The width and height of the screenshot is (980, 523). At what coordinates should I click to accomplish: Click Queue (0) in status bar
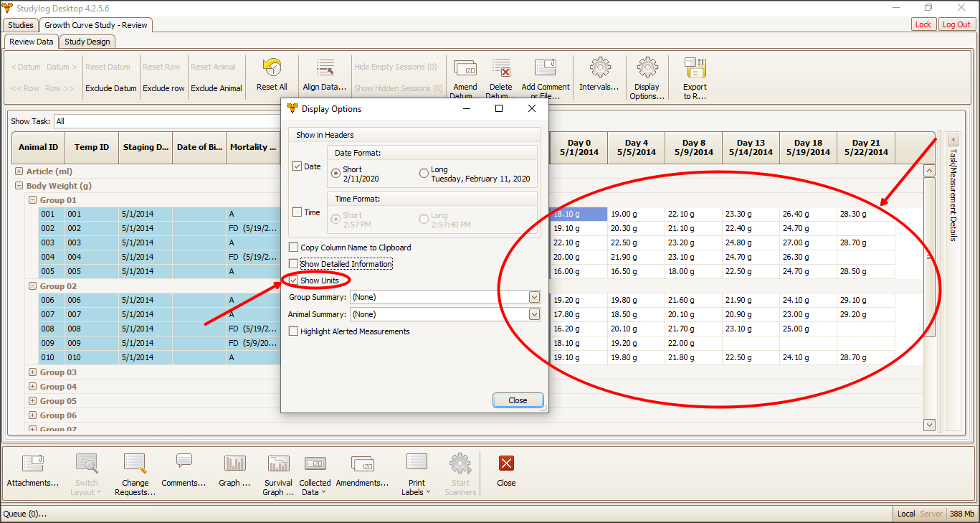[25, 514]
